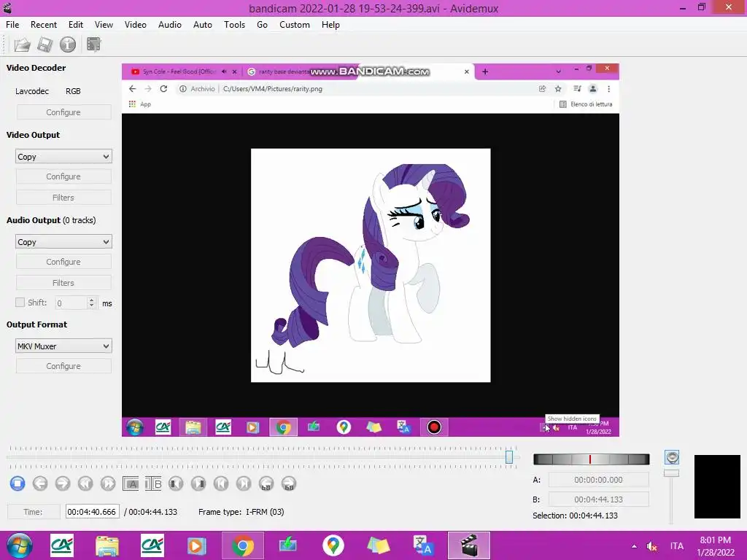Click the vertical volume slider handle
747x560 pixels.
point(671,472)
